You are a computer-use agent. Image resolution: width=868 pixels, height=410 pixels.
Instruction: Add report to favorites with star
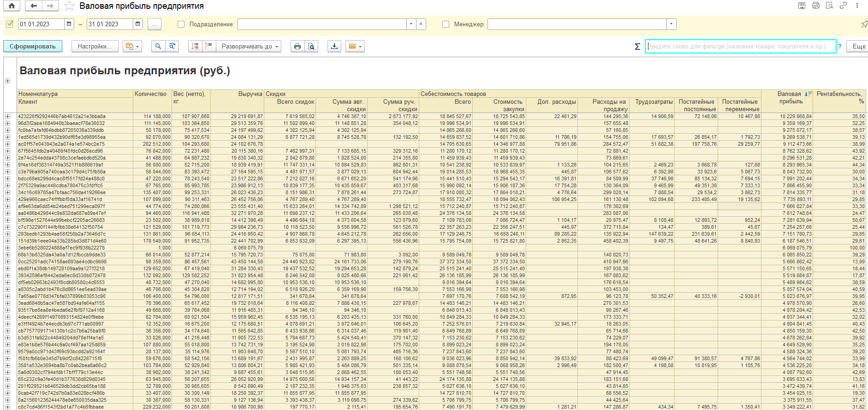point(69,6)
